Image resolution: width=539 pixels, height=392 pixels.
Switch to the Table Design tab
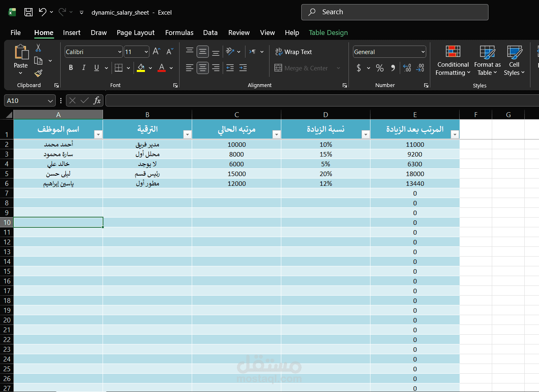[328, 33]
